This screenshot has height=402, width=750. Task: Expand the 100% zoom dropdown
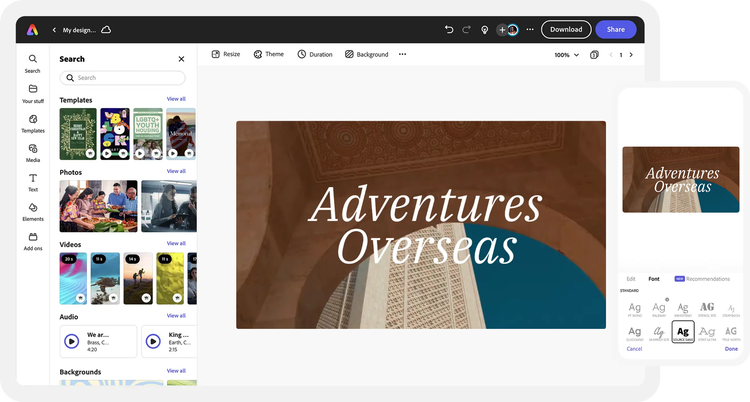click(567, 55)
